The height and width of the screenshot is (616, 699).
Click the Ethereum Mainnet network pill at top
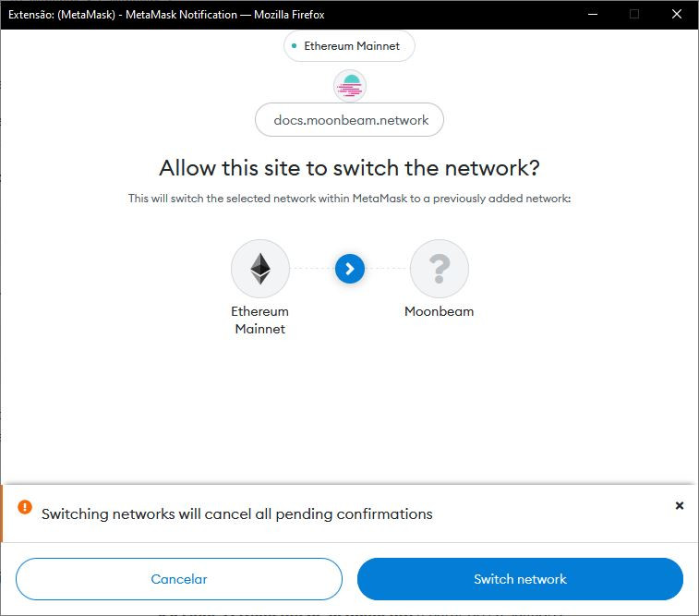tap(349, 46)
